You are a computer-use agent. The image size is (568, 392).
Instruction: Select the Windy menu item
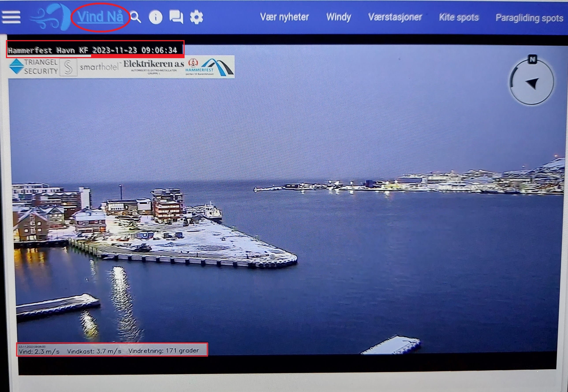point(338,17)
